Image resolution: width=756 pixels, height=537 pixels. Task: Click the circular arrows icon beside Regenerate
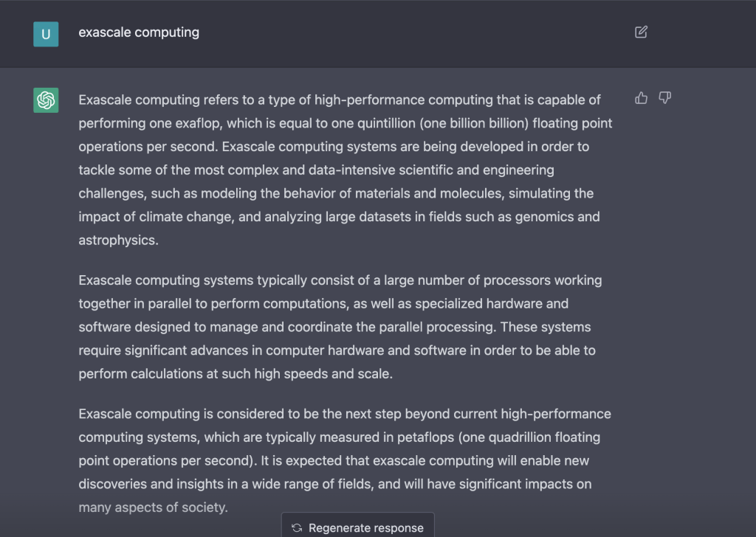[x=297, y=527]
